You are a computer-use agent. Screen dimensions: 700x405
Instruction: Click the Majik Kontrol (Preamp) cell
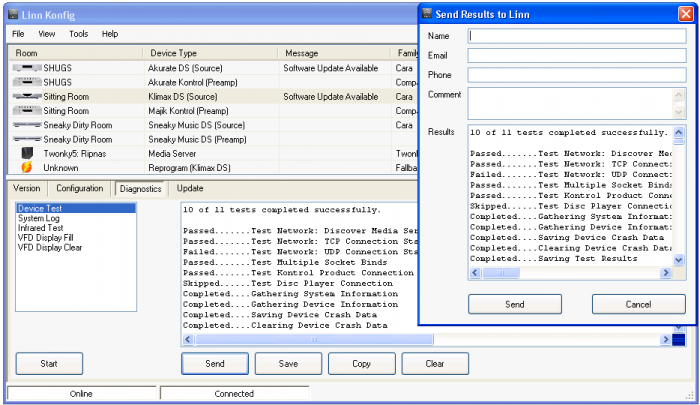(188, 111)
